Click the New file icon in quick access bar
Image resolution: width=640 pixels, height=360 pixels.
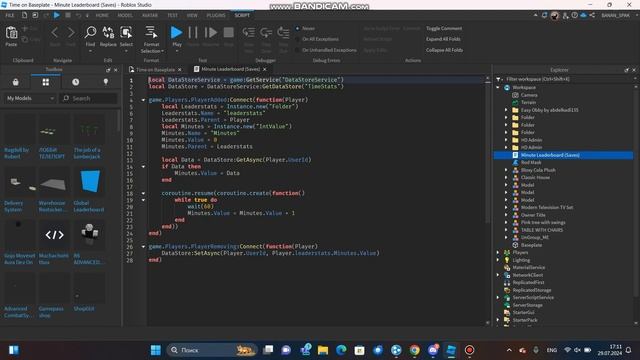coord(24,15)
